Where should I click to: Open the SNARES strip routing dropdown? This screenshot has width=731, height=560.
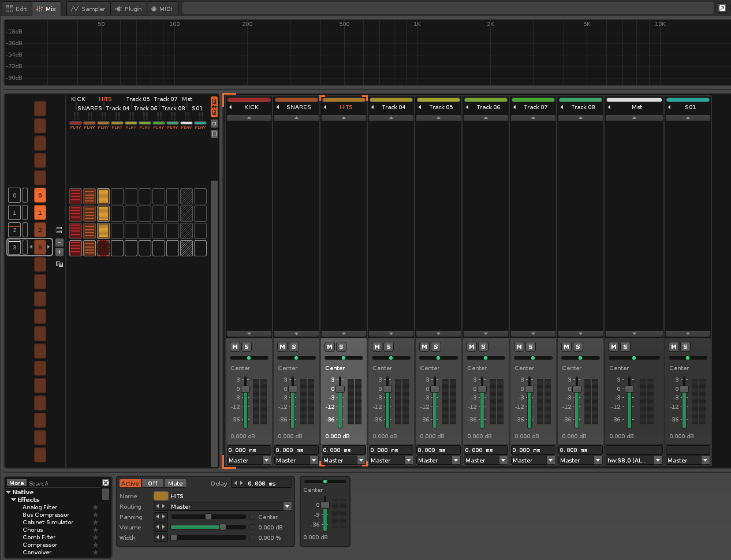pos(296,461)
